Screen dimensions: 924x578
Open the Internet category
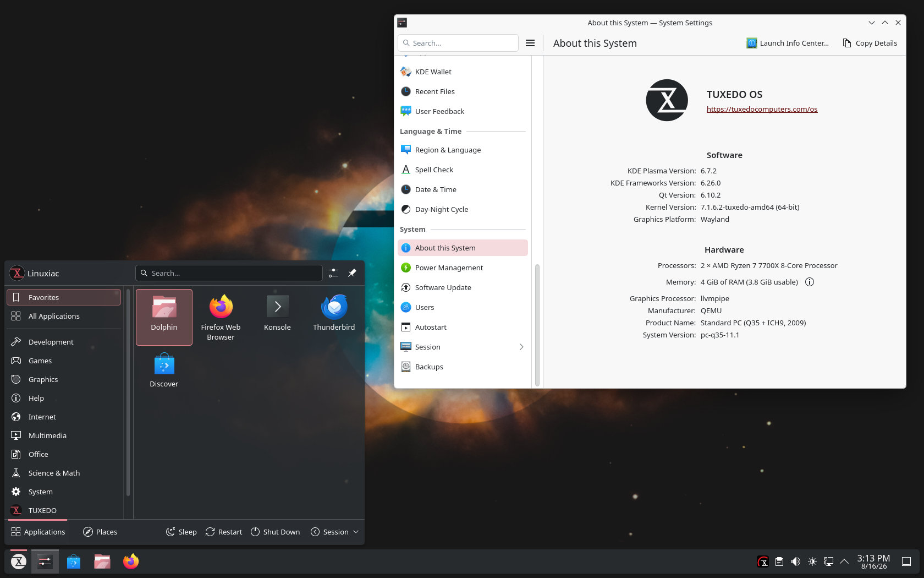tap(64, 417)
